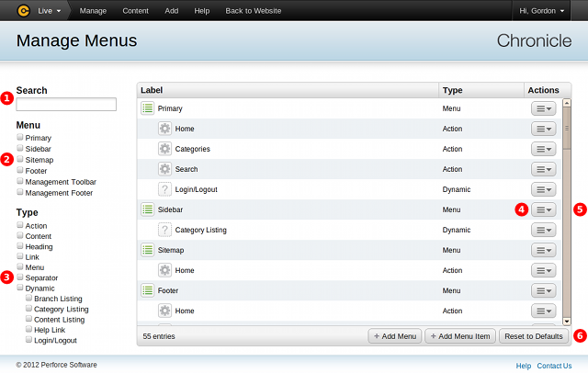
Task: Click the Reset to Defaults button
Action: 535,336
